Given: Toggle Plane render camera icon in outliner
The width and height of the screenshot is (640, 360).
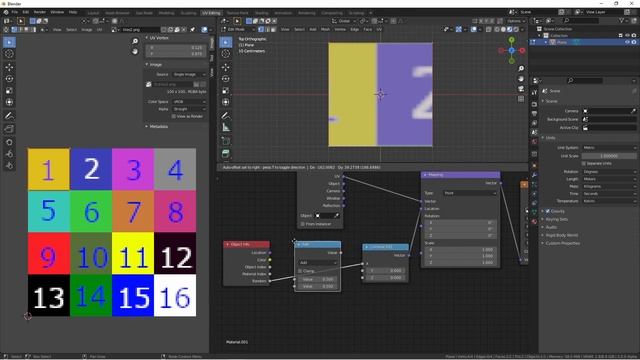Looking at the screenshot, I should click(634, 42).
